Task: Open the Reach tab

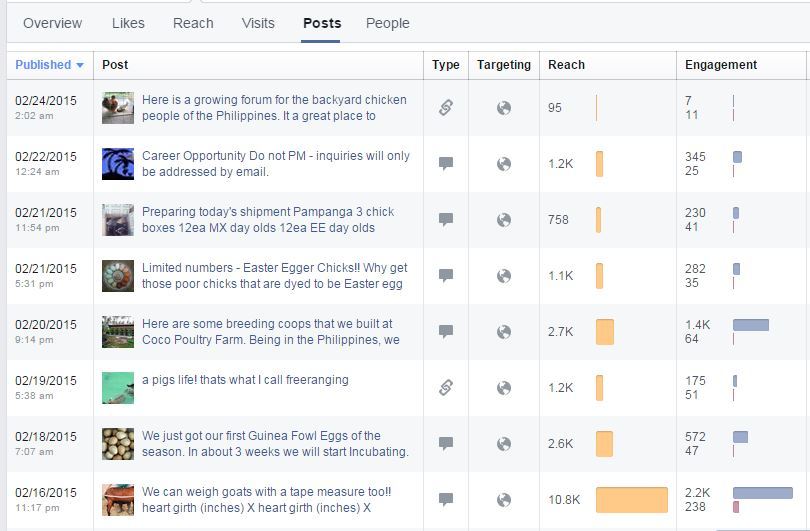Action: coord(192,23)
